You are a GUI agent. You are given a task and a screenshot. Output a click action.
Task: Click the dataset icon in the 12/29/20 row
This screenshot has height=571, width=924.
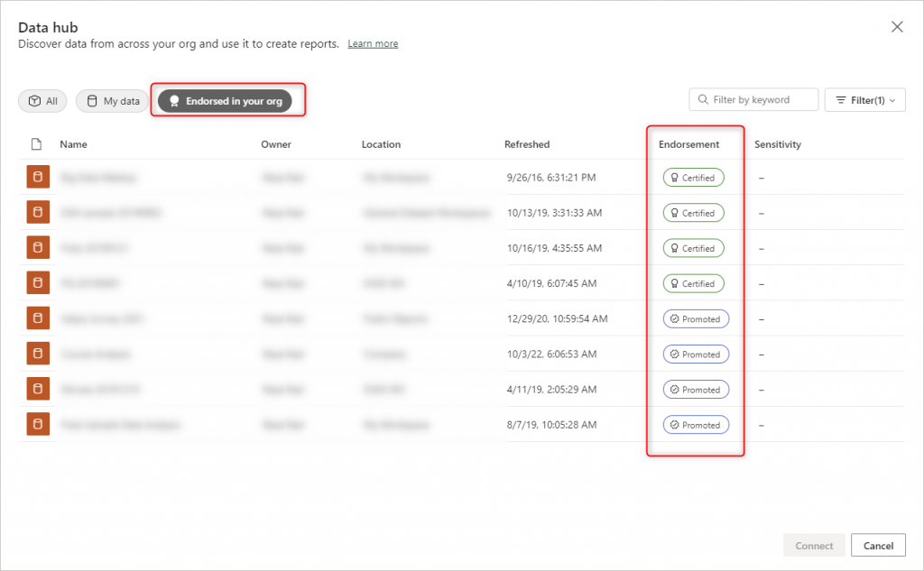(x=37, y=318)
